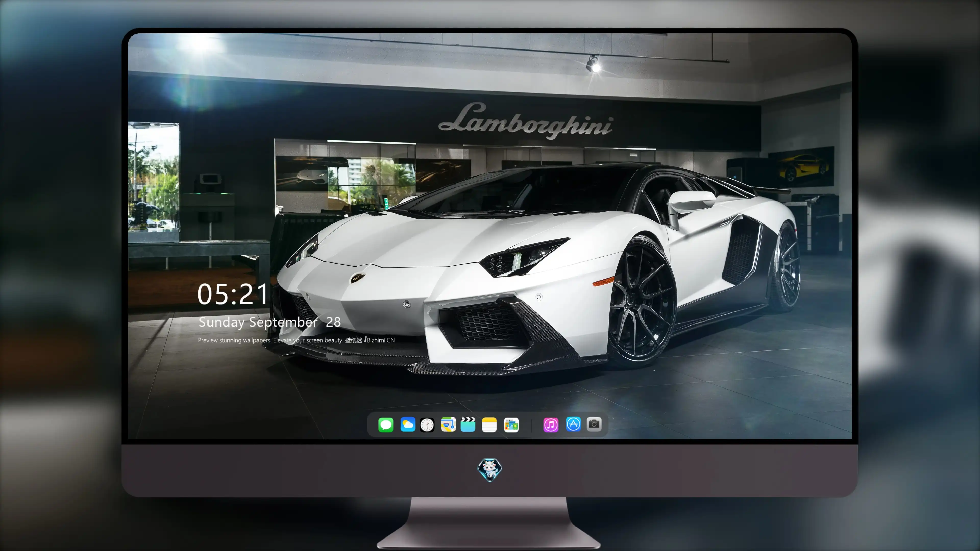
Task: Launch the Videos clapperboard app
Action: coord(468,424)
